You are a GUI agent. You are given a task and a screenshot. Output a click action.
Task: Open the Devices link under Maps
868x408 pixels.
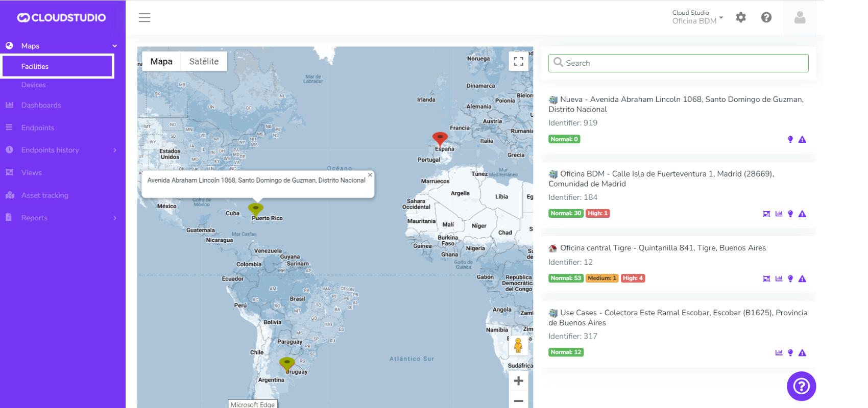tap(33, 85)
